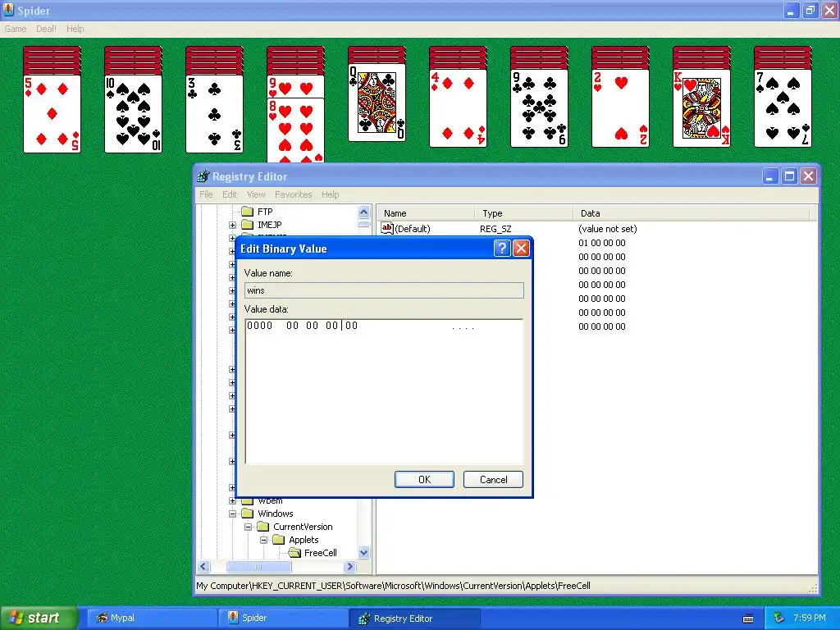Viewport: 840px width, 630px height.
Task: Expand the IMEJP registry key
Action: [x=232, y=225]
